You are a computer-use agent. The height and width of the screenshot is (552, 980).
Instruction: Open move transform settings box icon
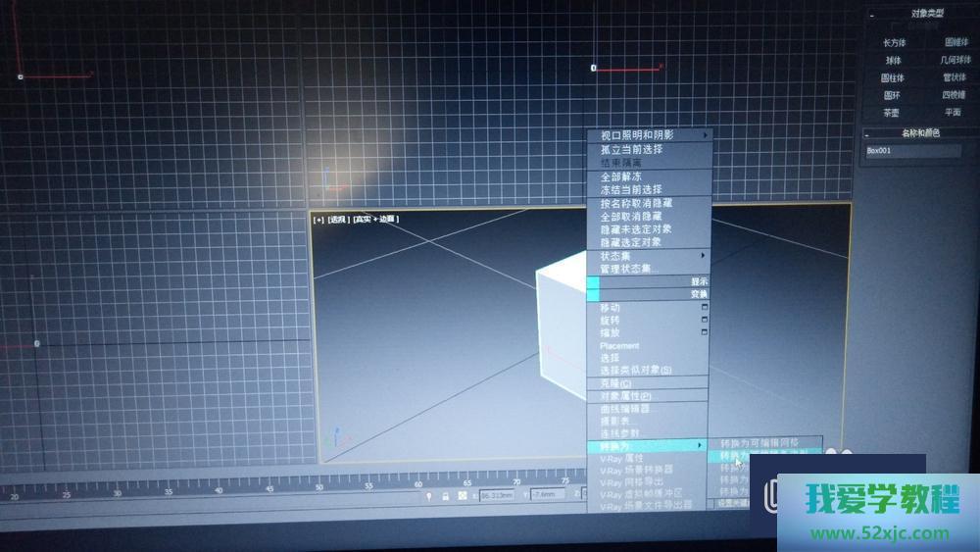point(704,307)
